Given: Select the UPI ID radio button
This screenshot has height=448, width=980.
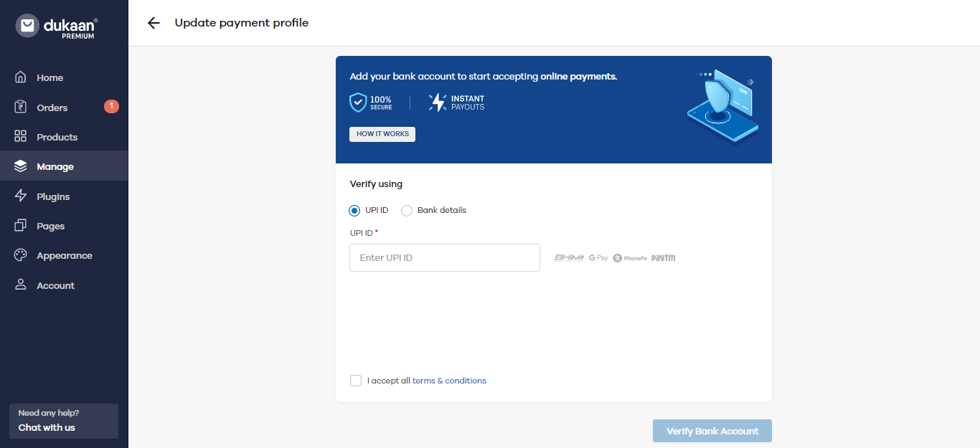Looking at the screenshot, I should (x=354, y=211).
